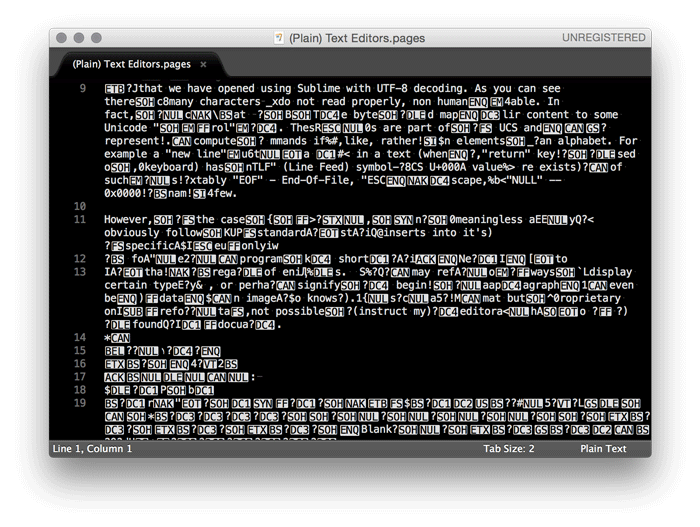The width and height of the screenshot is (700, 527).
Task: Minimize the Sublime Text window
Action: [79, 38]
